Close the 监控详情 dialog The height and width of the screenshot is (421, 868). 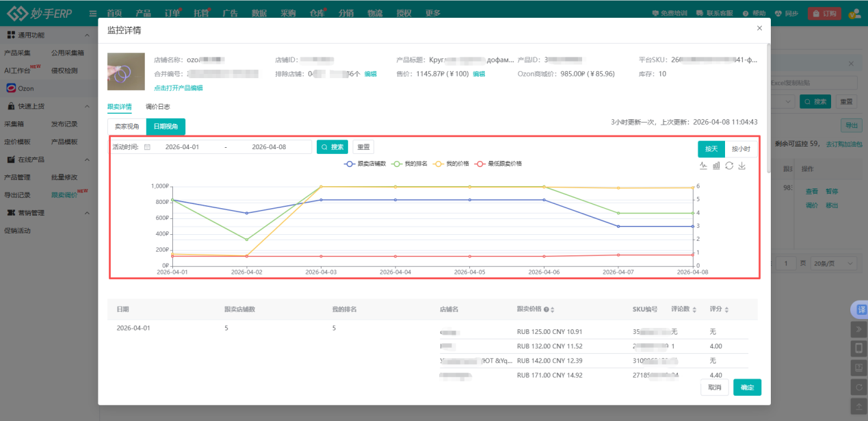[x=759, y=29]
